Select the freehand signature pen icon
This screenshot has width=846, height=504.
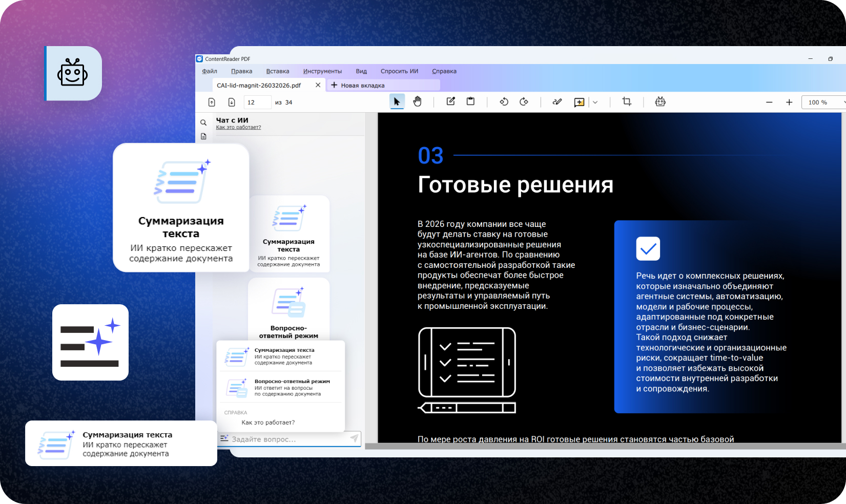557,101
